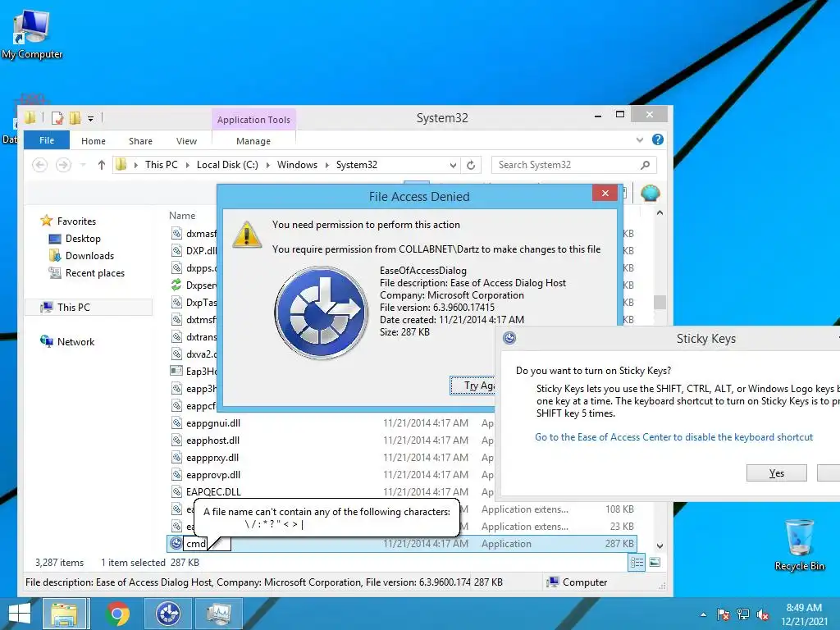This screenshot has height=630, width=840.
Task: Click Properties quick access toolbar icon
Action: click(x=57, y=118)
